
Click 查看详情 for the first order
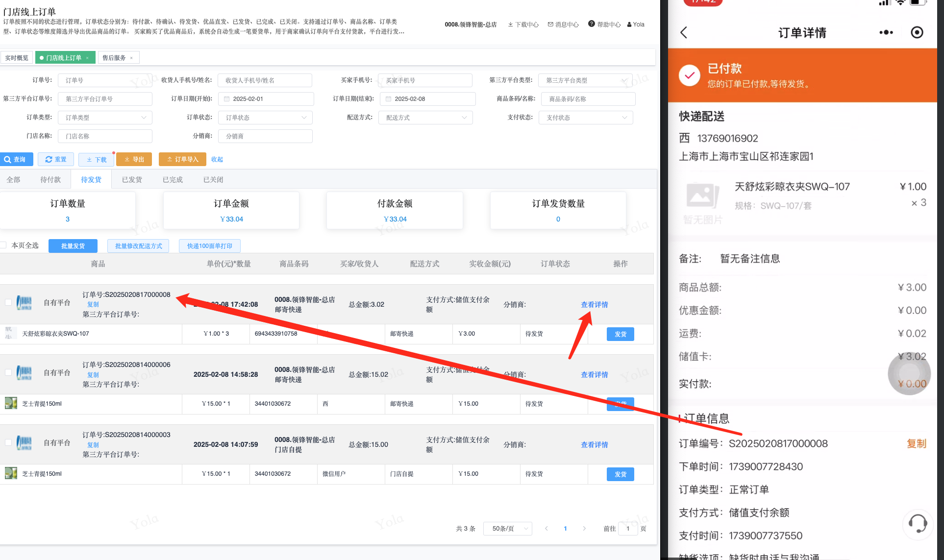pos(594,305)
